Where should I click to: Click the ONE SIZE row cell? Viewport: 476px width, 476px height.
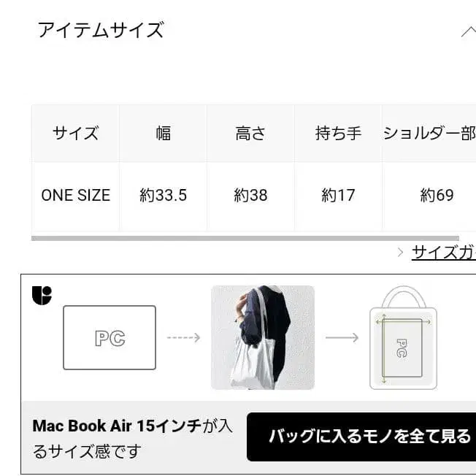click(x=76, y=195)
